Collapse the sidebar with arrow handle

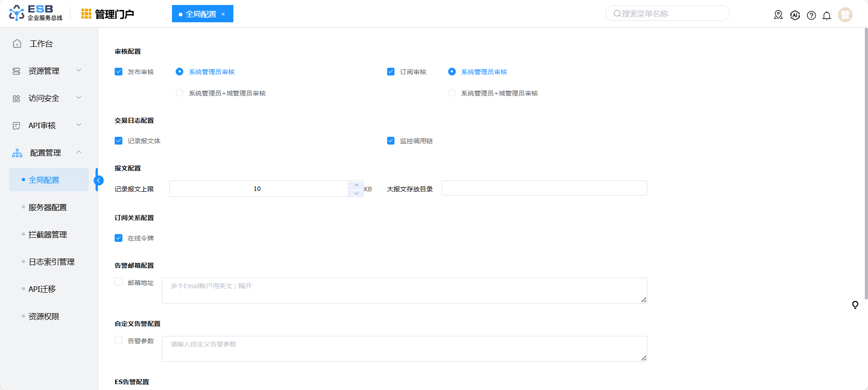coord(98,180)
